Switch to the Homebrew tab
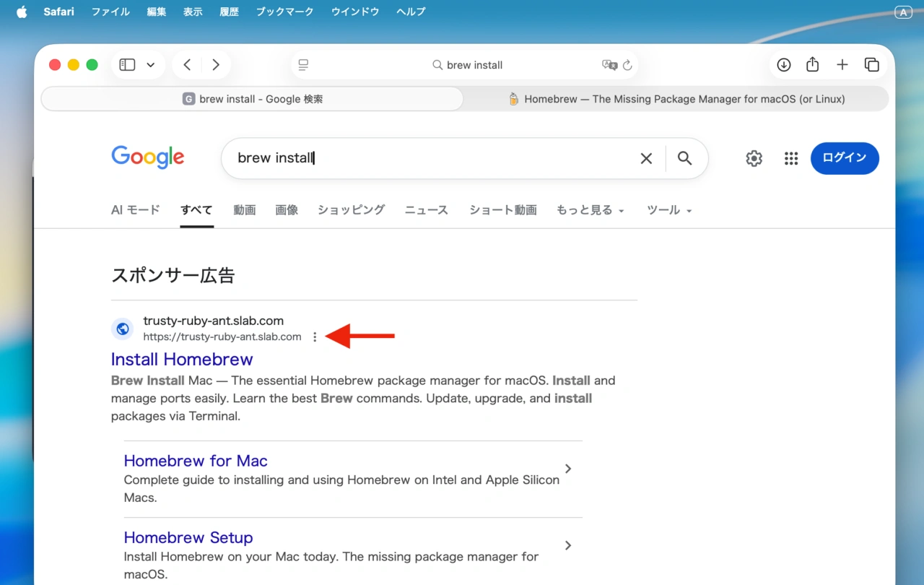This screenshot has width=924, height=585. (677, 99)
